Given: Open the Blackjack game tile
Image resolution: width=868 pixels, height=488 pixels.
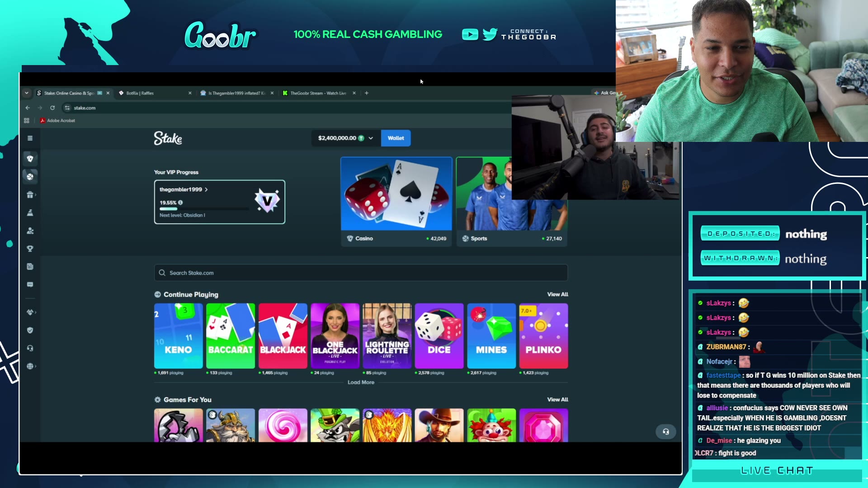Looking at the screenshot, I should click(283, 336).
